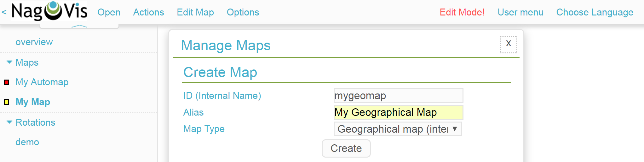Screen dimensions: 644x162
Task: Collapse the sidebar with the up-arrow handle
Action: pyautogui.click(x=79, y=26)
